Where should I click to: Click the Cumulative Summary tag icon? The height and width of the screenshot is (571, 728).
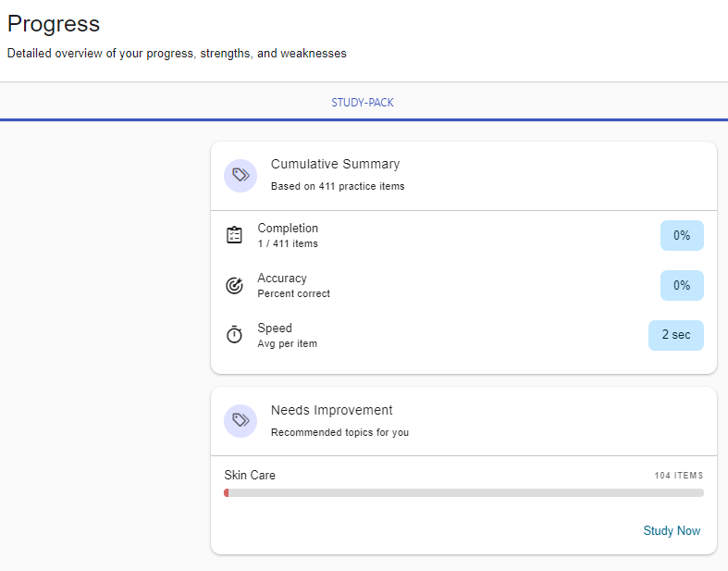(241, 175)
